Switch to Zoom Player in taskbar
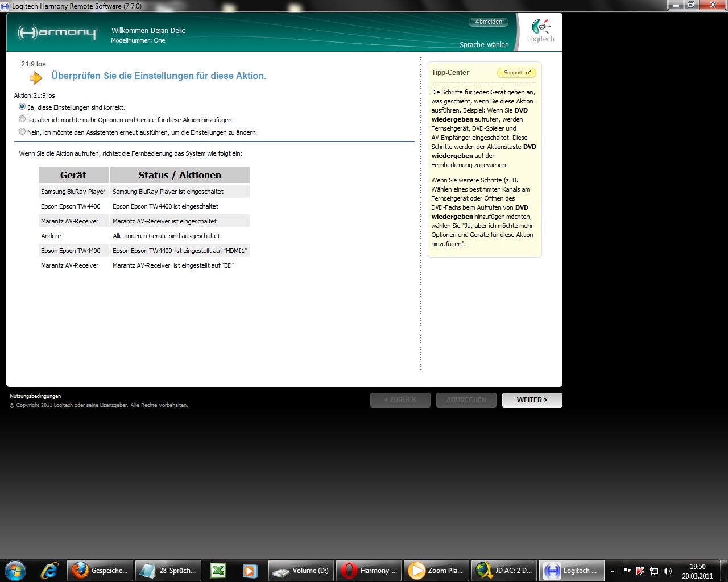The image size is (728, 582). tap(436, 571)
